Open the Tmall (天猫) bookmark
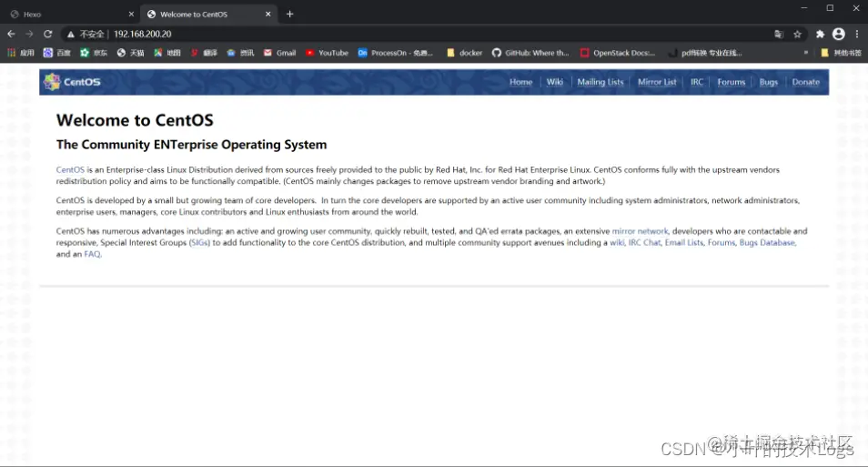 pyautogui.click(x=131, y=53)
